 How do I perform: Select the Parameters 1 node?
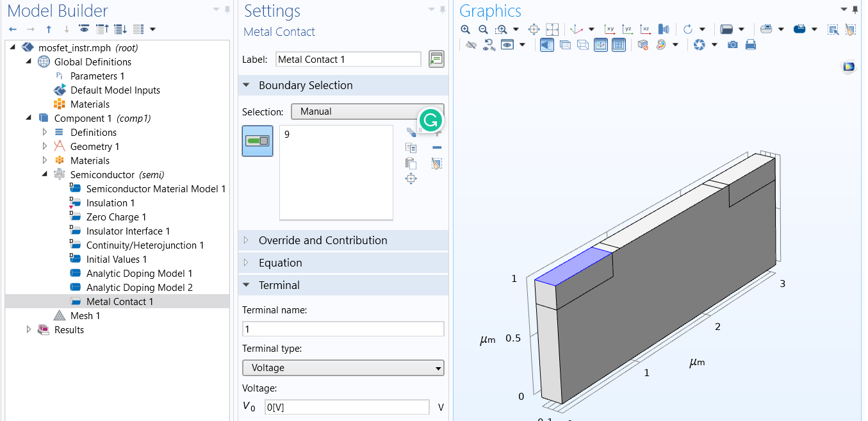point(97,76)
